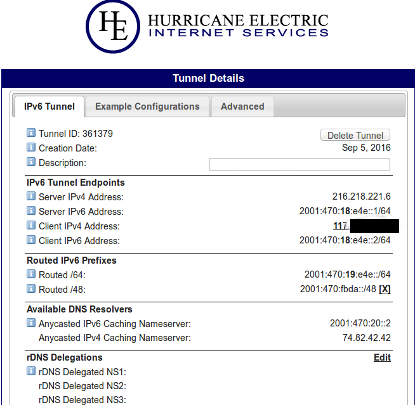
Task: Focus the Description input field
Action: [x=299, y=164]
